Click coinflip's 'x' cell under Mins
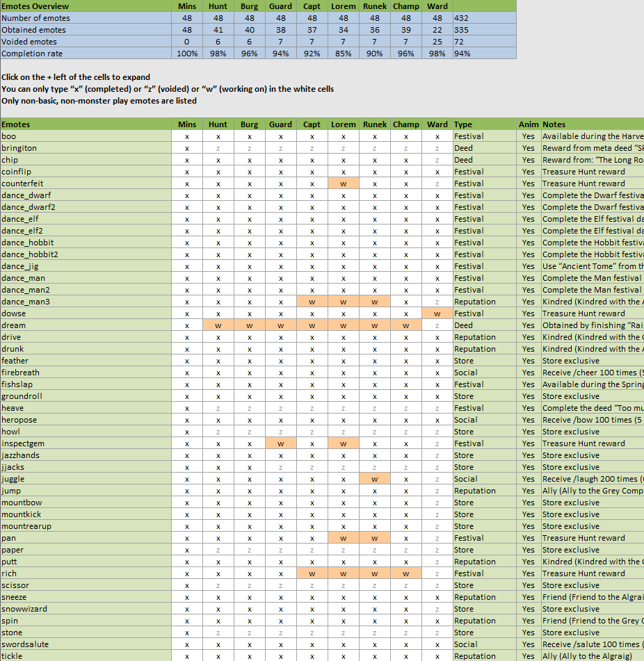 [x=187, y=171]
